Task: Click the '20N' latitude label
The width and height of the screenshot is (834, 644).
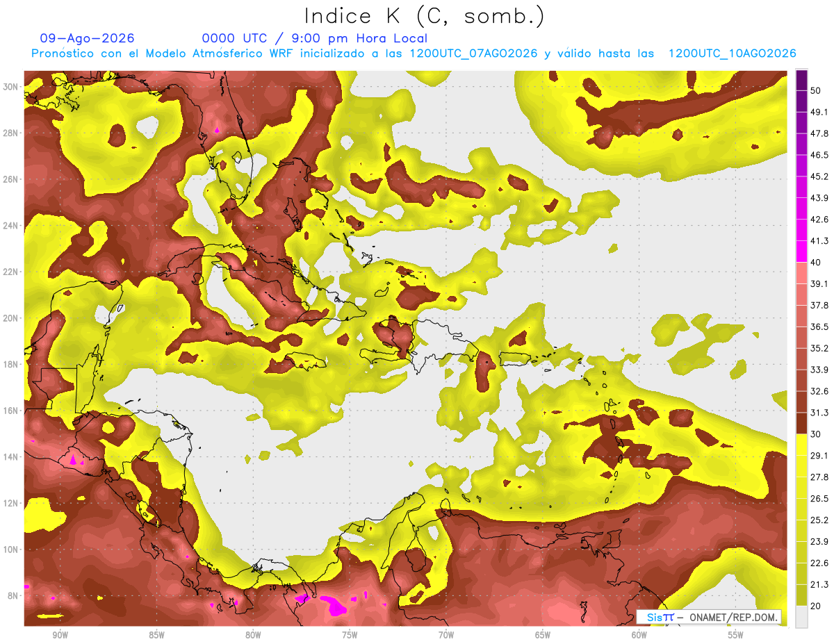Action: point(11,318)
